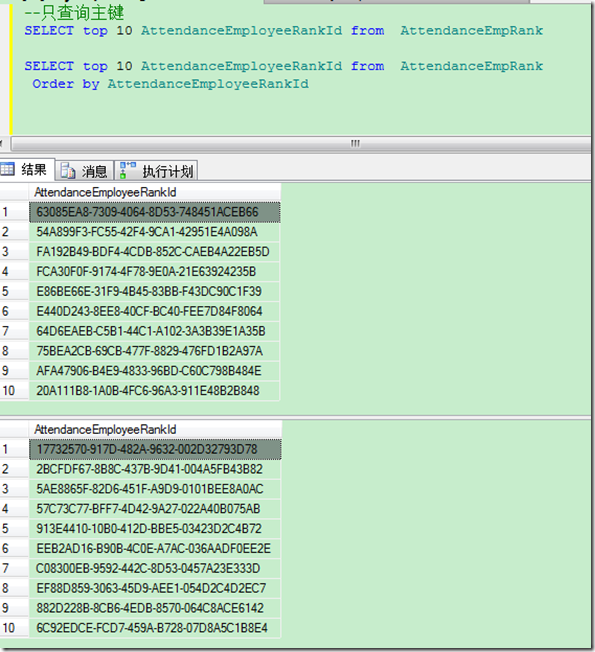Select cell E86BE66E-31F9-4B45-83BB-F43DC90C1F39
The height and width of the screenshot is (652, 595).
click(x=154, y=291)
